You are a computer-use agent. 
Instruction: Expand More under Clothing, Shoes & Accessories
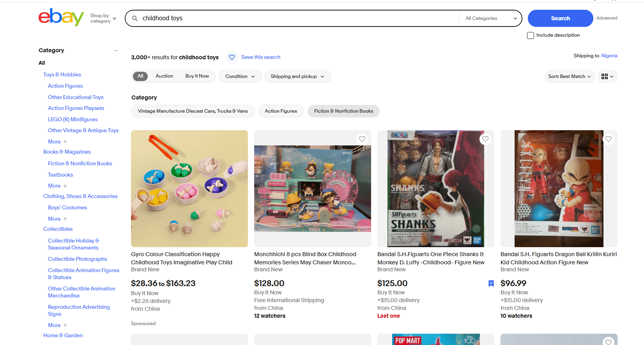(57, 219)
